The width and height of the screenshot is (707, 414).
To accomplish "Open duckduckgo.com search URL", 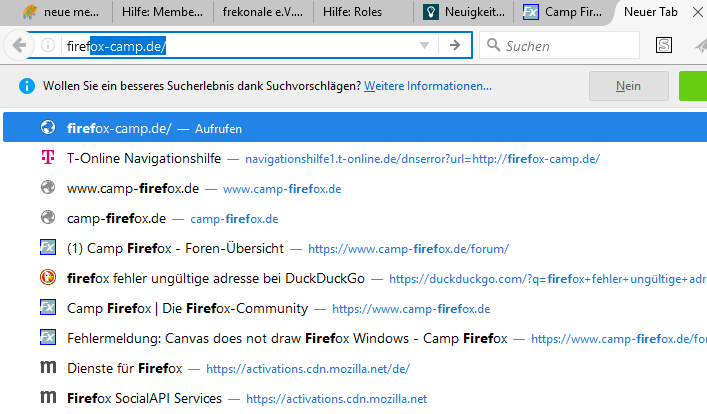I will pos(548,279).
